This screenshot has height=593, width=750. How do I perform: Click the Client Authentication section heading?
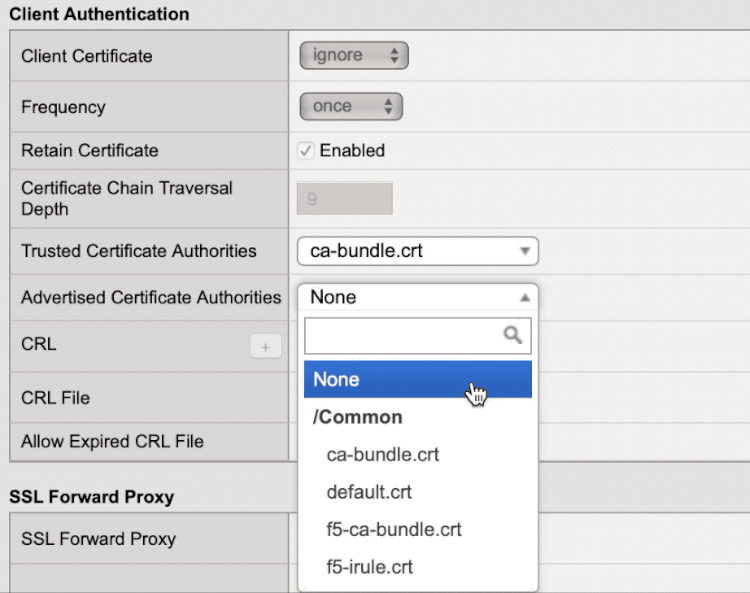[x=99, y=14]
